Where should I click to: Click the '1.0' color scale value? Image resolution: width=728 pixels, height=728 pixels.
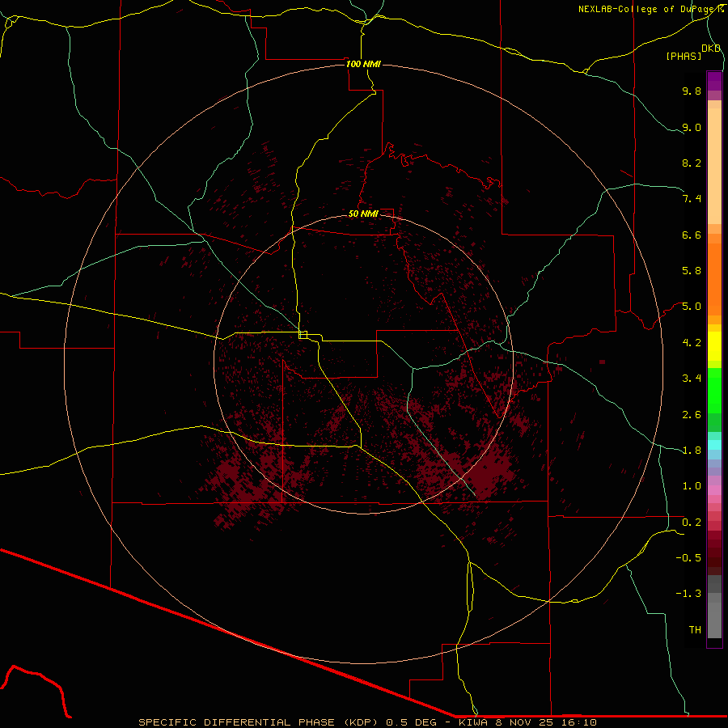pyautogui.click(x=692, y=486)
